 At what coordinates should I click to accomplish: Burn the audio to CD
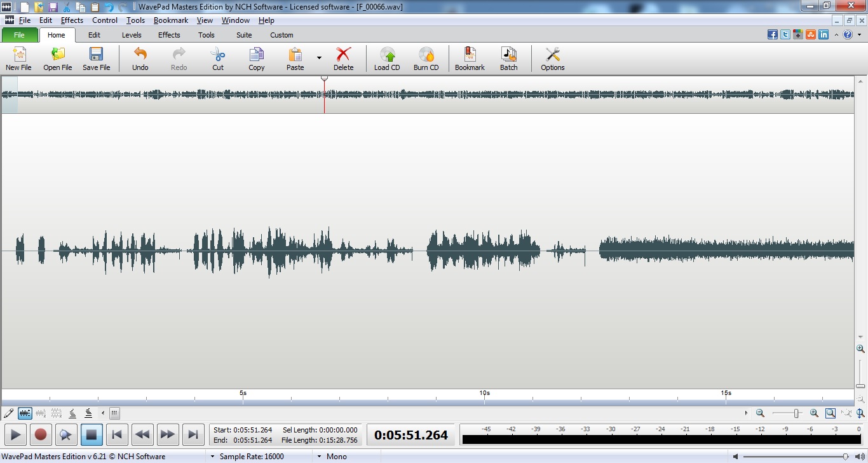426,59
